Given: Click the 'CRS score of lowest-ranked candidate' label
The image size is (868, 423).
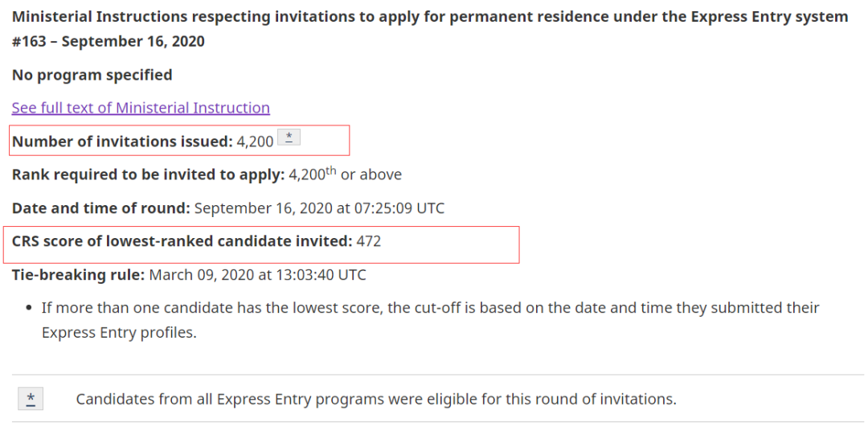Looking at the screenshot, I should pos(182,242).
